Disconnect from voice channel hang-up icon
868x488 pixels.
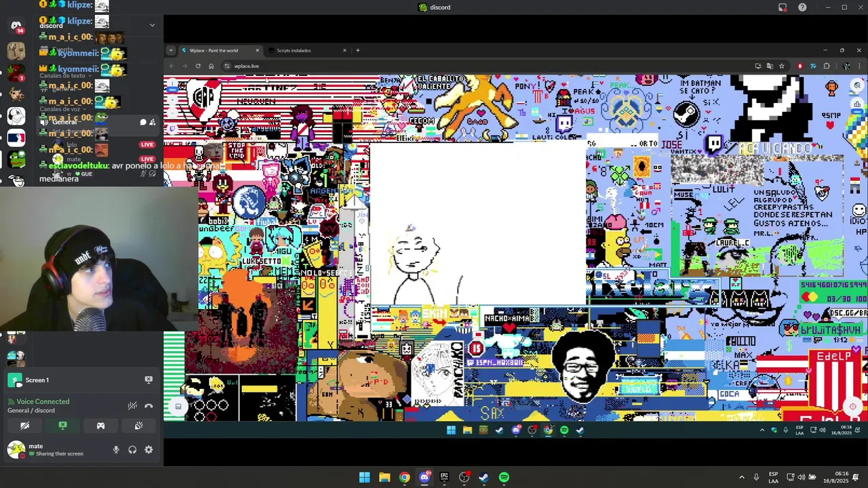[149, 406]
